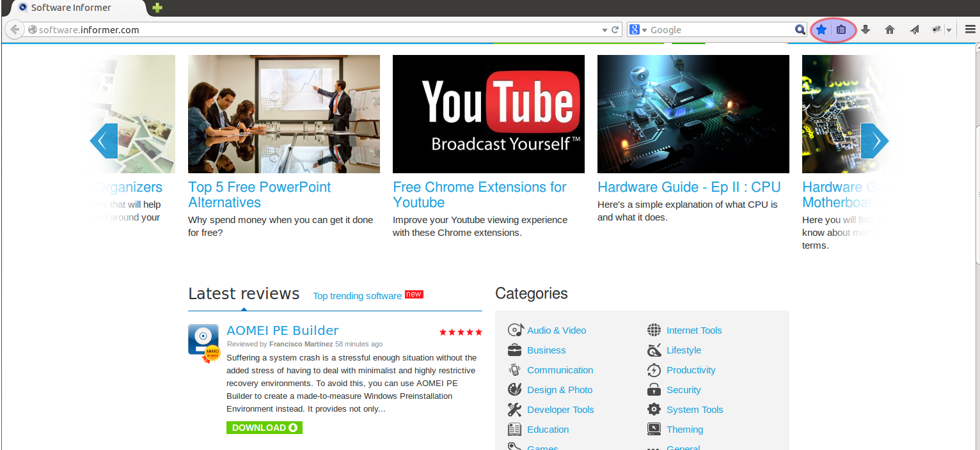The height and width of the screenshot is (450, 980).
Task: Open the Theming category link
Action: point(684,430)
